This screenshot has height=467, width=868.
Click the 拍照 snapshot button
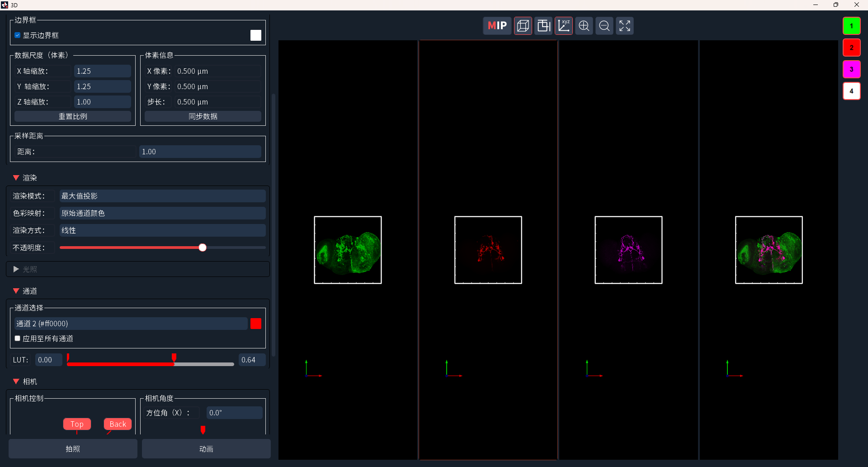pos(73,449)
